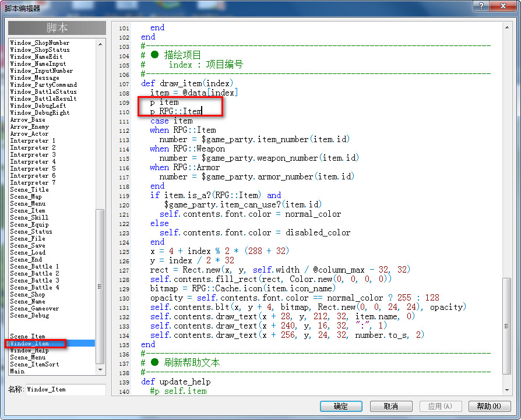This screenshot has height=420, width=521.
Task: Select Window_Item in the script list
Action: tap(50, 343)
